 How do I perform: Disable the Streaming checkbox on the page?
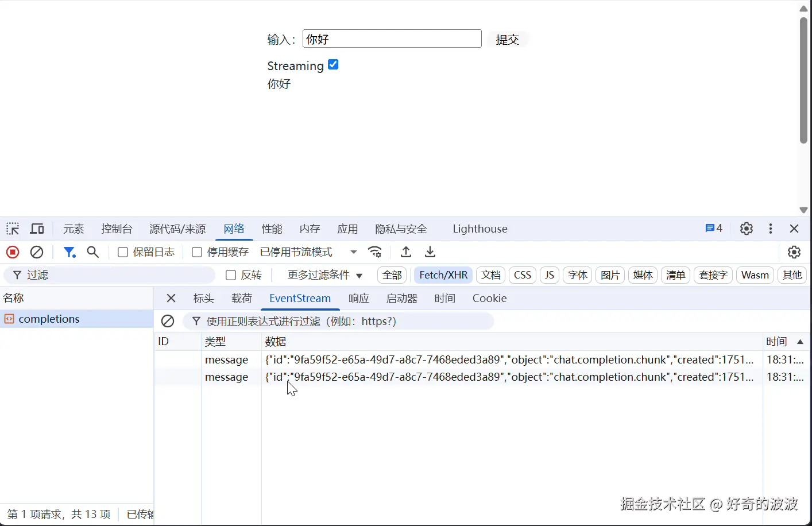(x=333, y=64)
